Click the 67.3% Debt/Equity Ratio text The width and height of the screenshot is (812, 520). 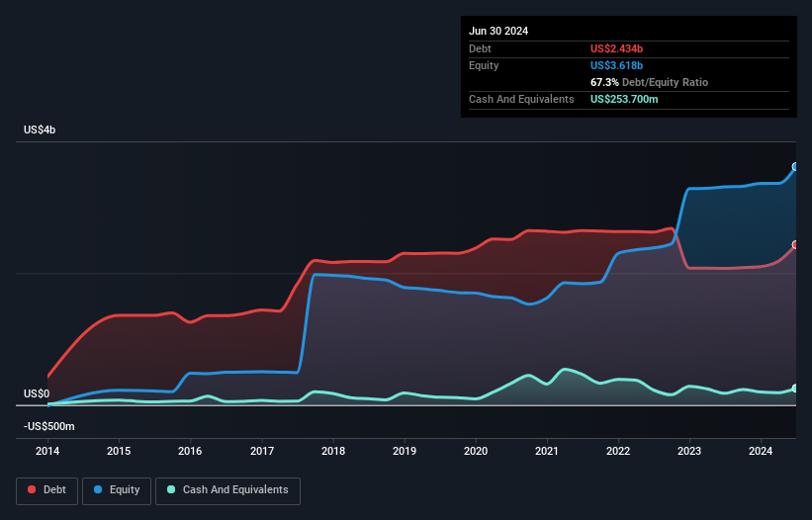tap(649, 82)
